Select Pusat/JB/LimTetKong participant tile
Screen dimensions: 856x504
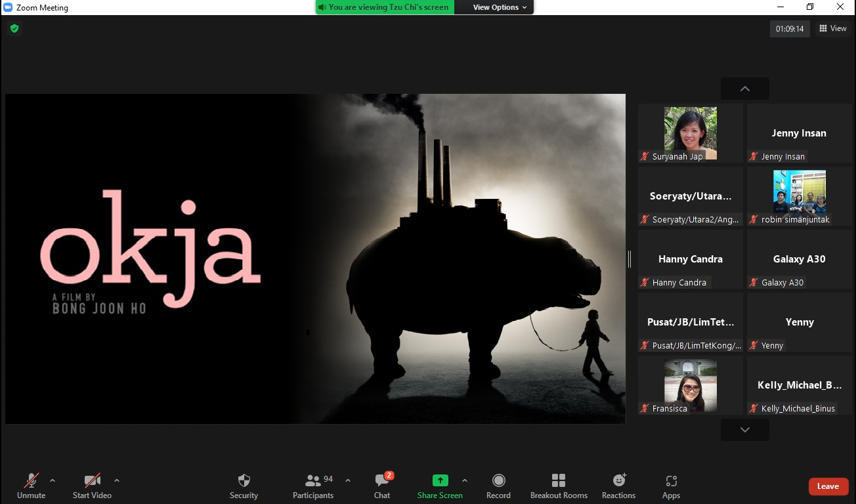click(x=691, y=322)
